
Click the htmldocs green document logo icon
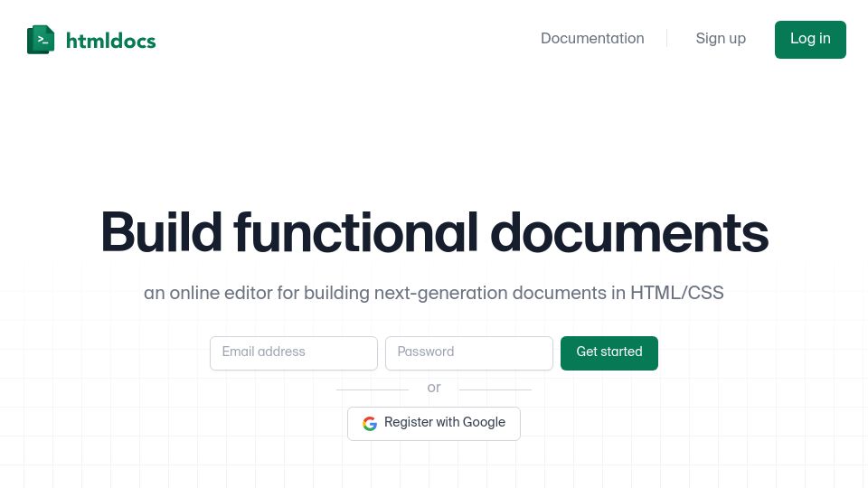[x=41, y=40]
